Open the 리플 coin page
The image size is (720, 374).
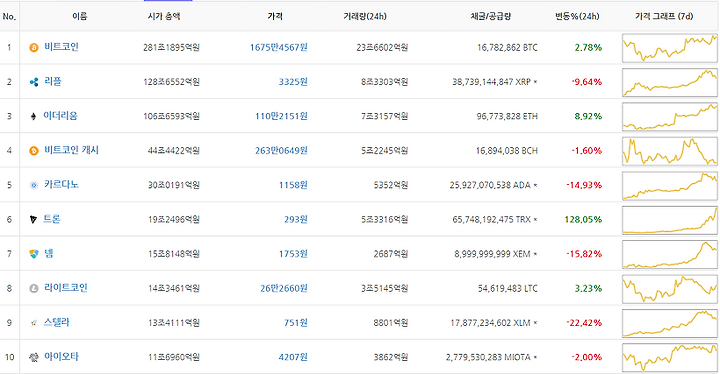point(53,81)
